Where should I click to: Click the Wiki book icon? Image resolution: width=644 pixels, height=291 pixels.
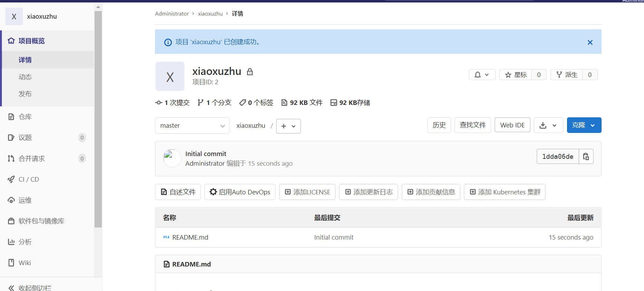click(11, 263)
